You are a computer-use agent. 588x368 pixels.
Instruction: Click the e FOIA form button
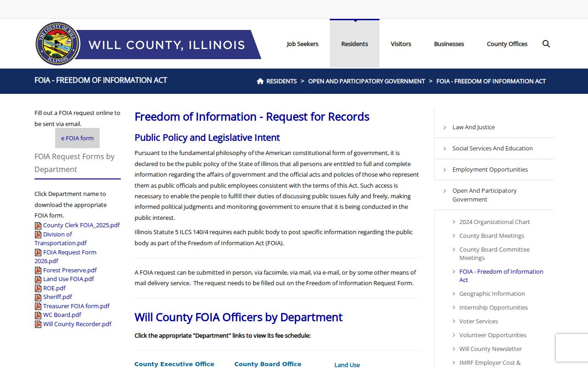coord(77,138)
